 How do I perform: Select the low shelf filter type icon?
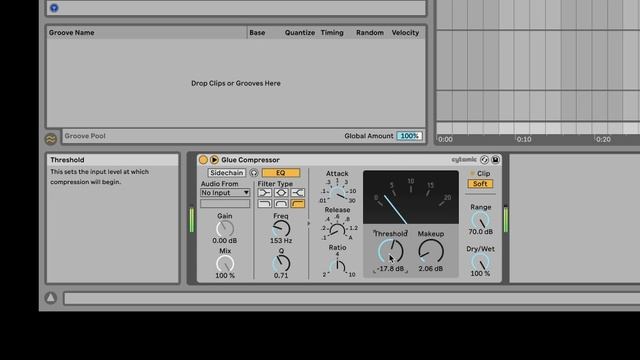(x=264, y=193)
